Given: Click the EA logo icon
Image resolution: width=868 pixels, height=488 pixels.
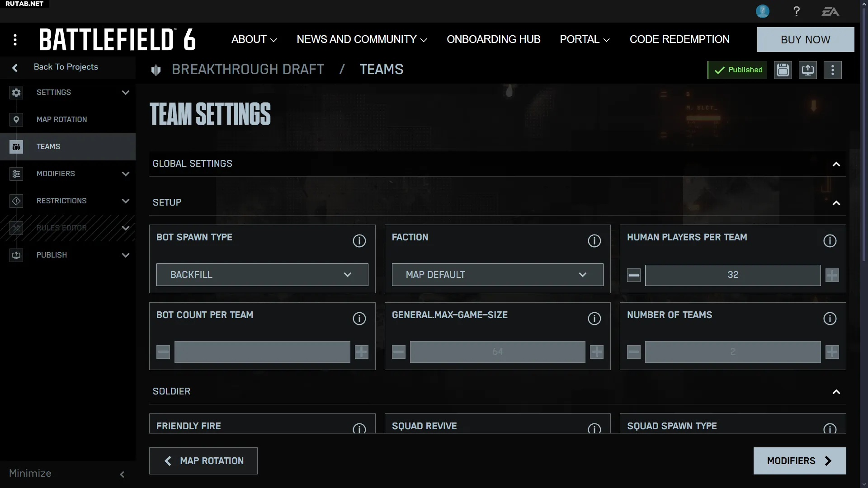Looking at the screenshot, I should 830,11.
